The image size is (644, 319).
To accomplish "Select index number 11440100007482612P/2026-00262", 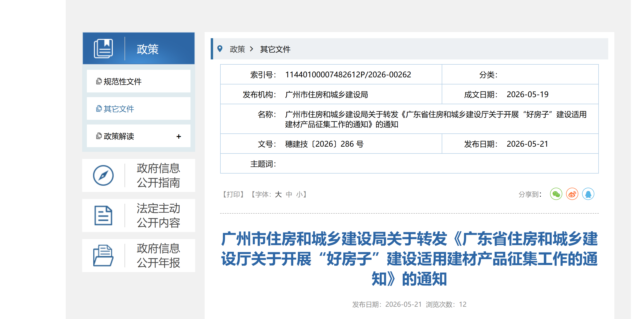I will [348, 74].
